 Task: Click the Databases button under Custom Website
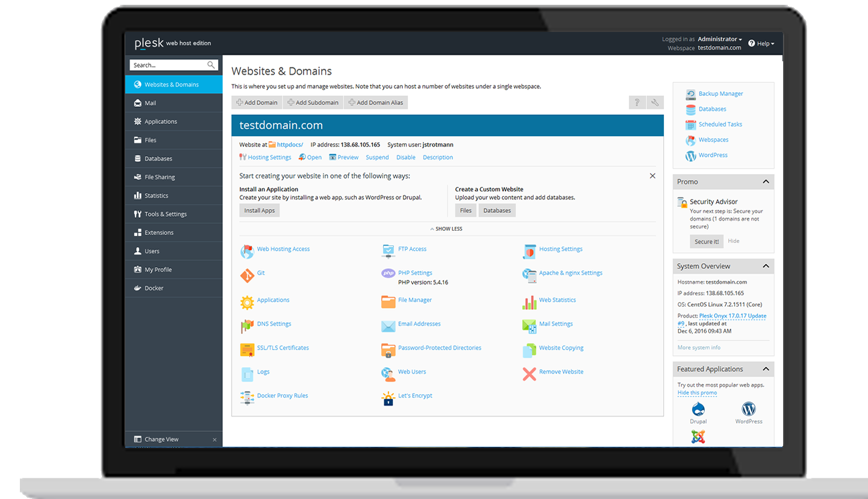point(497,210)
